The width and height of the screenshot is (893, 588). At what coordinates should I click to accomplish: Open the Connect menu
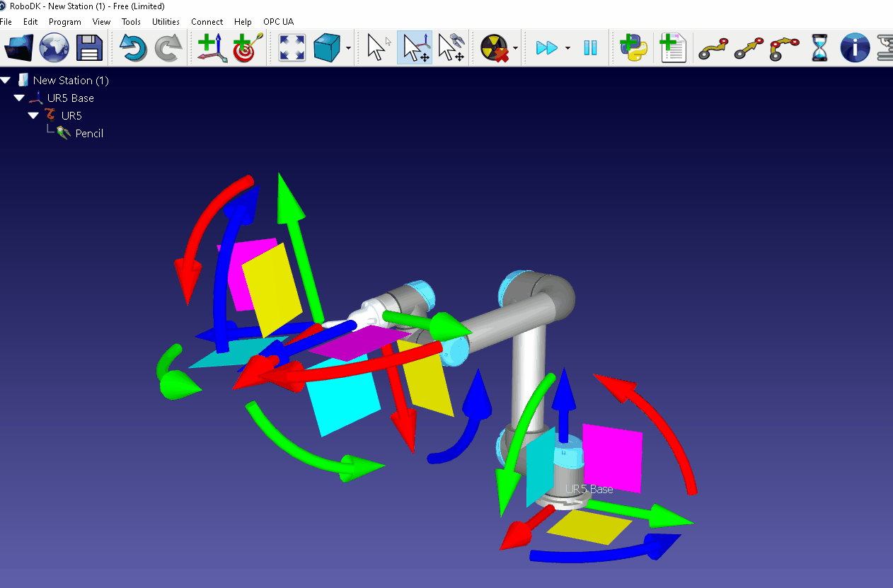point(207,22)
